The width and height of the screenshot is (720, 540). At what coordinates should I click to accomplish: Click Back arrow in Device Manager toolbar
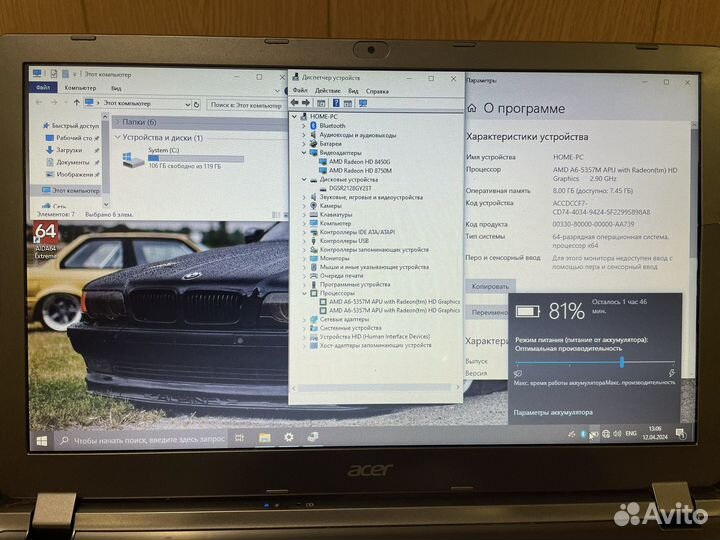(295, 103)
